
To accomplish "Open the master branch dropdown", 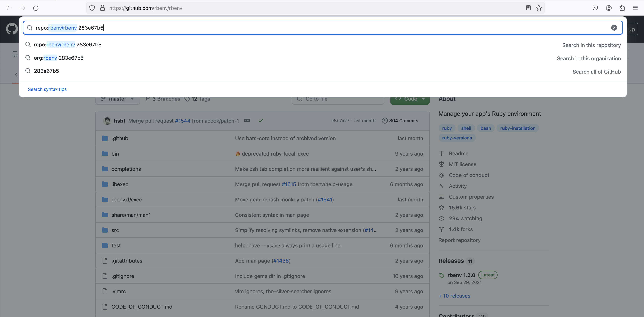I will pos(117,99).
